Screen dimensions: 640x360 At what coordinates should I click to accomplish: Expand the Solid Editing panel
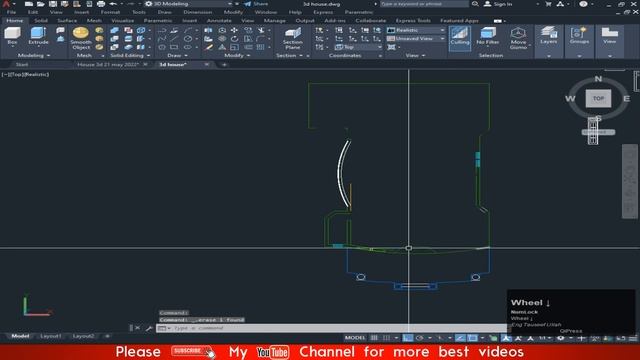coord(130,56)
